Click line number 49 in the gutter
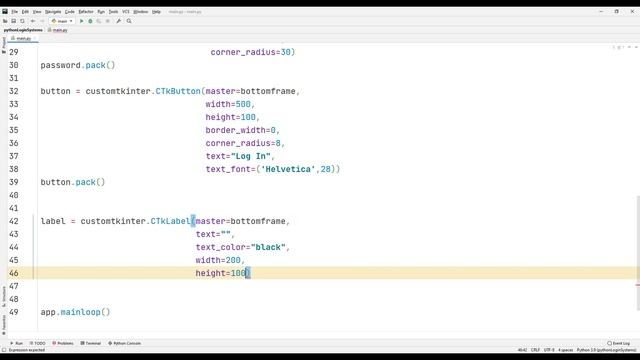 coord(14,312)
